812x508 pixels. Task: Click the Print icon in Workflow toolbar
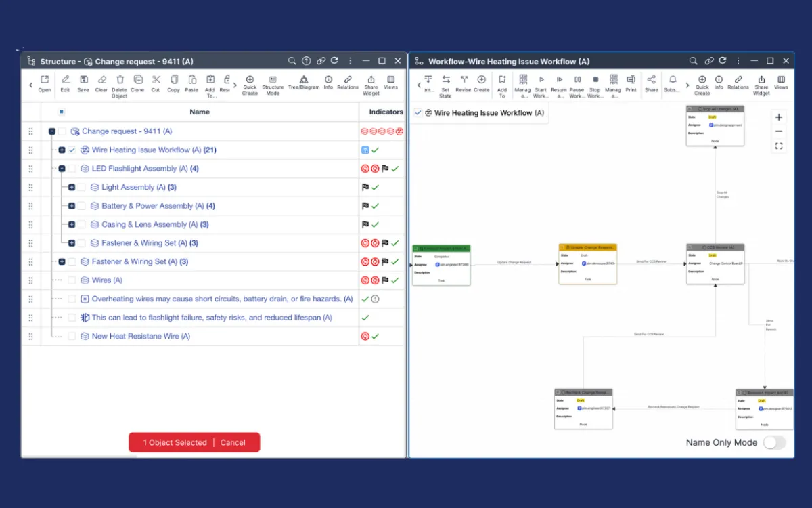pos(631,80)
